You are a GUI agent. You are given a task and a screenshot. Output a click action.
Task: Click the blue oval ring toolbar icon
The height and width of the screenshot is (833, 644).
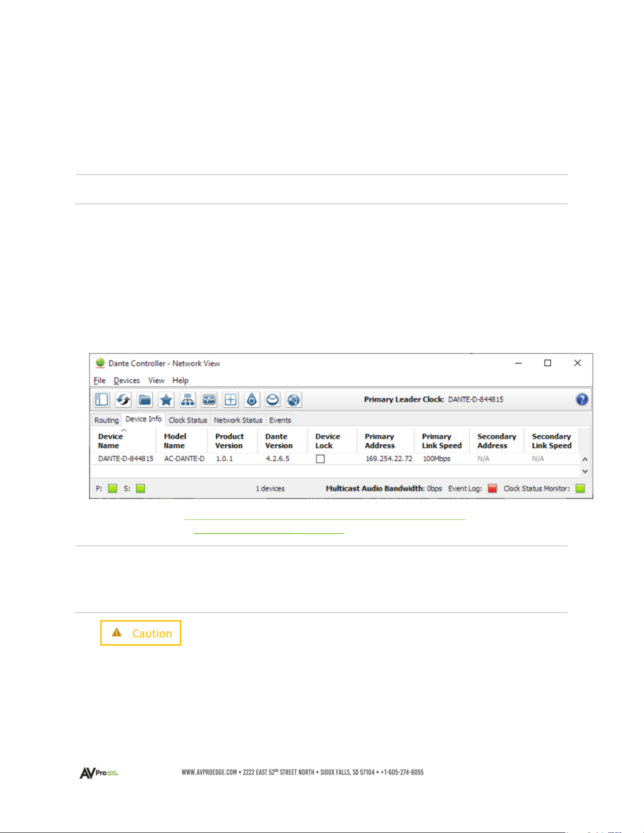click(x=273, y=400)
